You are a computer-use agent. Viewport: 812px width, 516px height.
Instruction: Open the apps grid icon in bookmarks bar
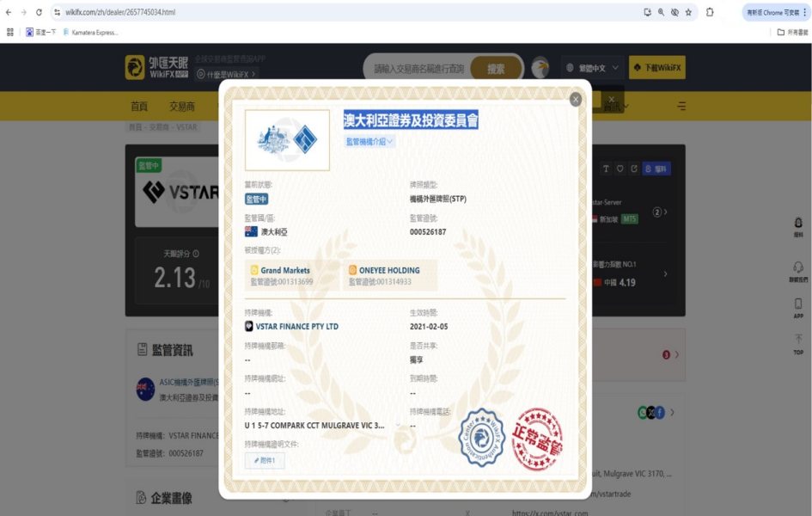click(x=9, y=32)
